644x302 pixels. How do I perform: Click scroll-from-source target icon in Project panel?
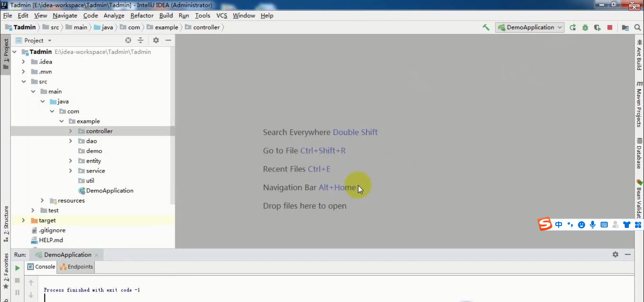[128, 41]
